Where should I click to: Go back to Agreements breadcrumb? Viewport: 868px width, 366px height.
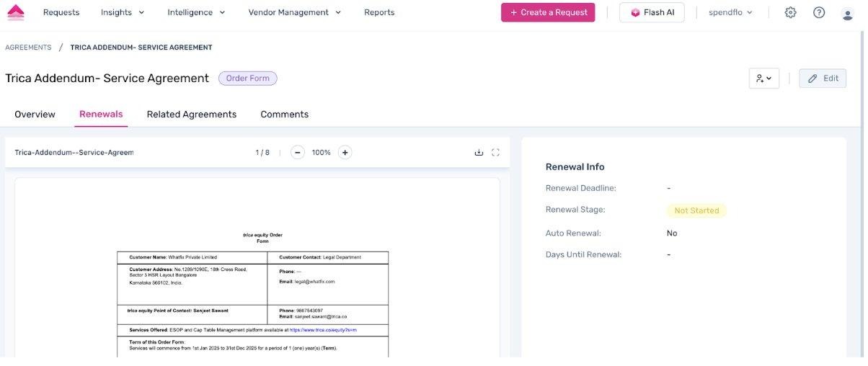tap(28, 48)
